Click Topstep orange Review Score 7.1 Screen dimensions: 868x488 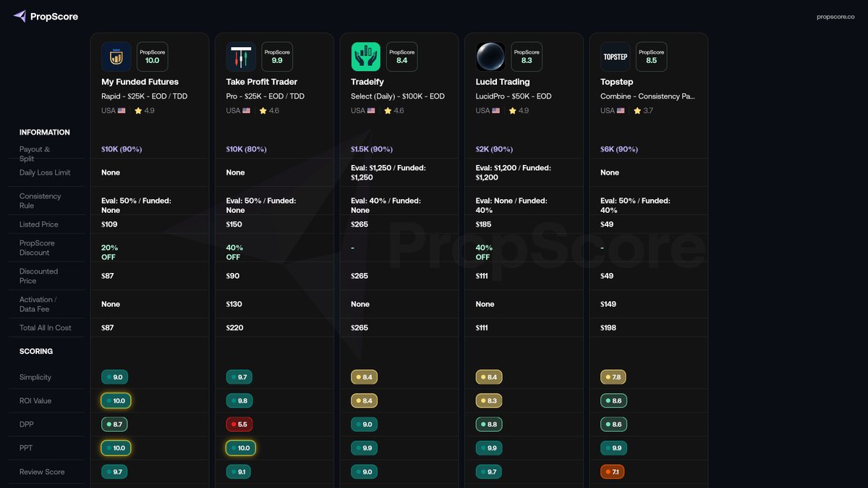613,472
